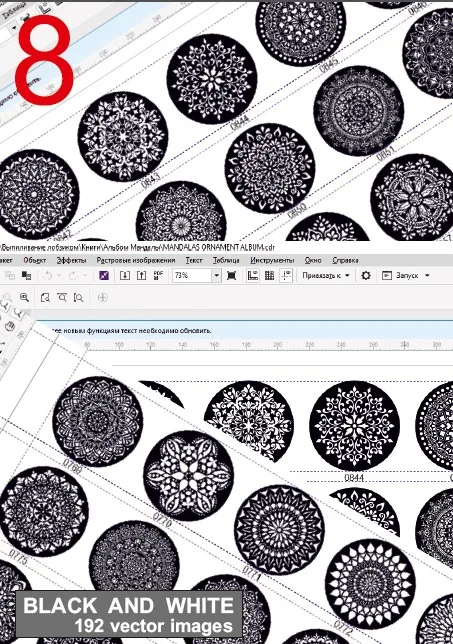Click the Options gear icon
Screen dimensions: 453x644
366,275
